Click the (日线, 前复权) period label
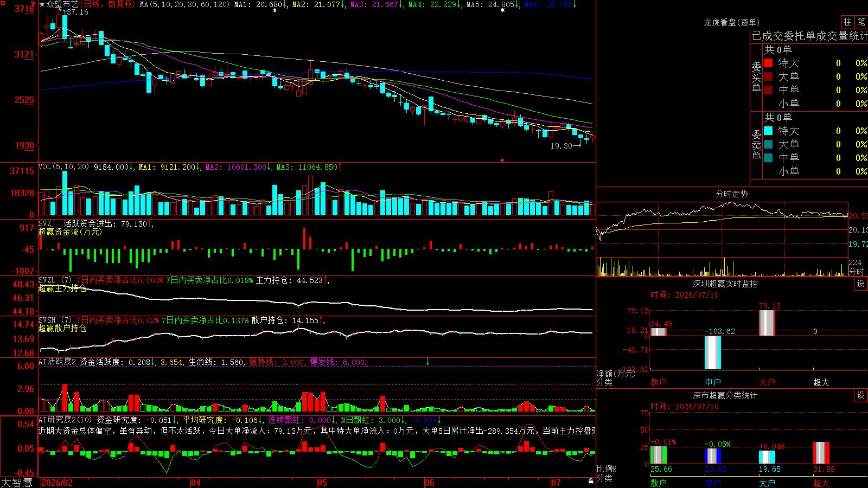Viewport: 868px width, 488px height. (107, 4)
